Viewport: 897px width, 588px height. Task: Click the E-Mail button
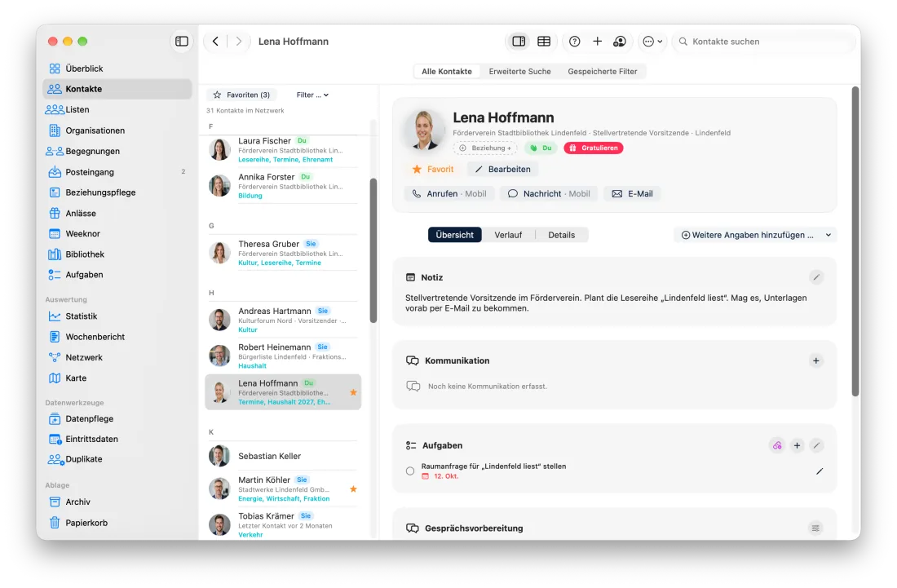click(633, 194)
